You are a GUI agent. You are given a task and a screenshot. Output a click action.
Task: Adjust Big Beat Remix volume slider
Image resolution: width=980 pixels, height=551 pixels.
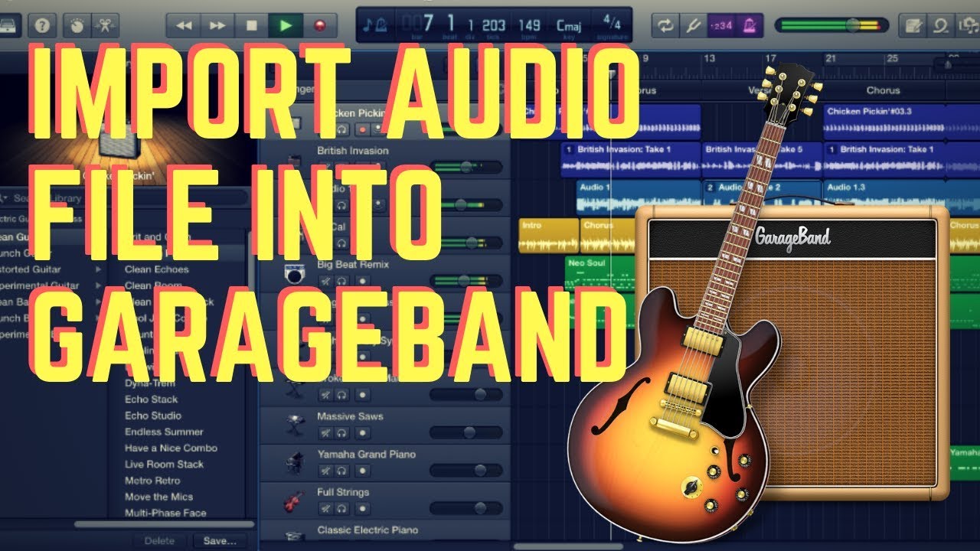pos(466,281)
